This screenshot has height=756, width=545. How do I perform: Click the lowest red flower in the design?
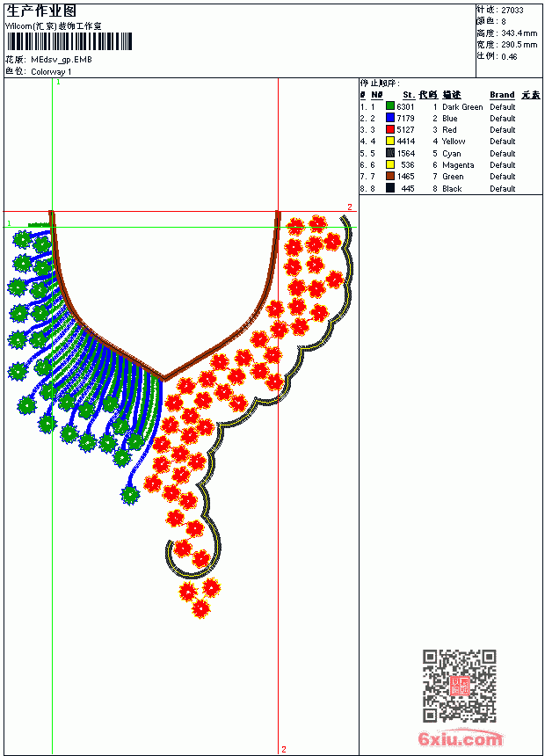[x=200, y=609]
